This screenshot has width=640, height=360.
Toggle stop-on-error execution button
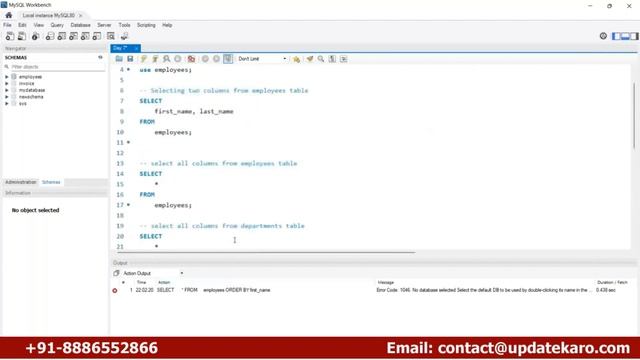tap(191, 59)
